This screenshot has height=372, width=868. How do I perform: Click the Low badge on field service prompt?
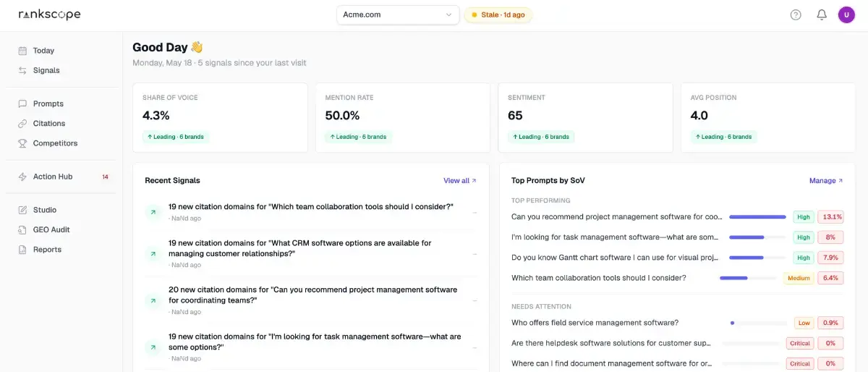coord(804,323)
